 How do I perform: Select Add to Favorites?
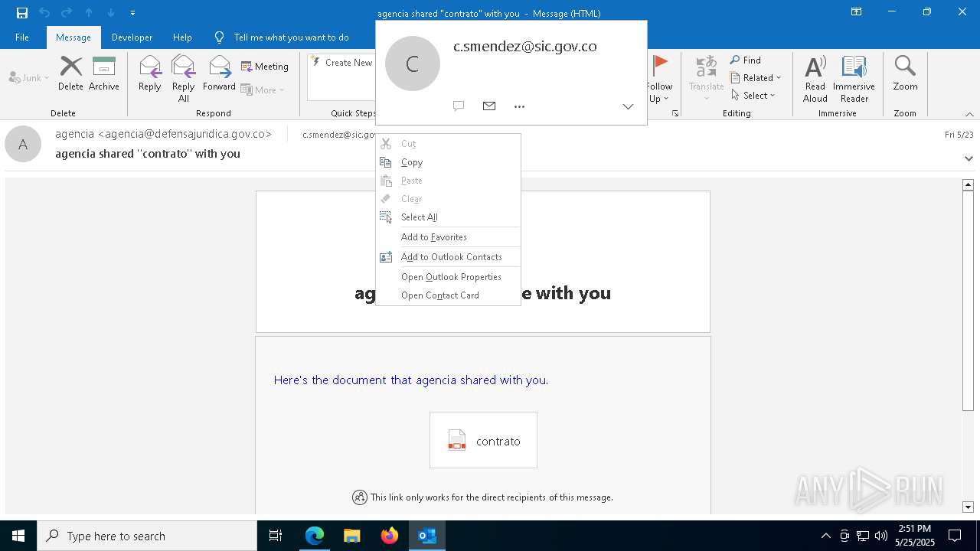[449, 237]
